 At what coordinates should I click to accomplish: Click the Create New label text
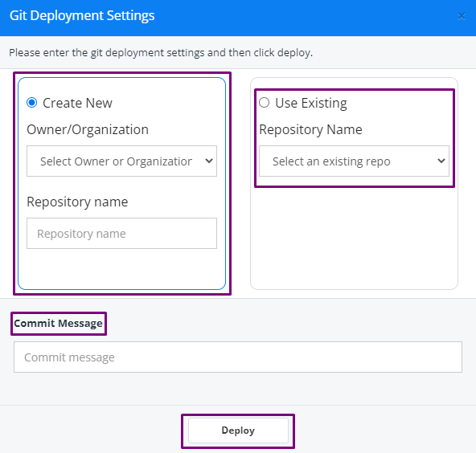(x=77, y=103)
